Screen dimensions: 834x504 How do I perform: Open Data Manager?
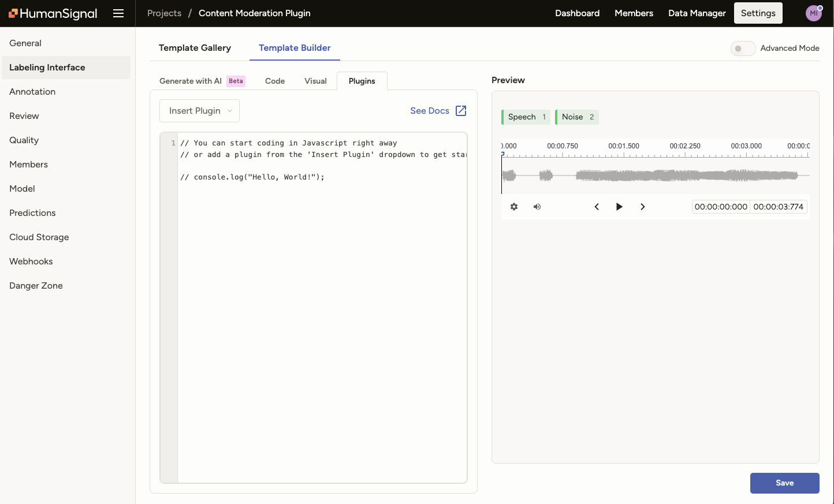point(697,13)
